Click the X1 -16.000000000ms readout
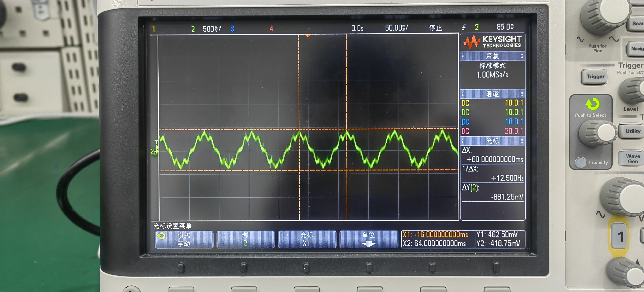Screen dimensions: 644x292 click(435, 235)
